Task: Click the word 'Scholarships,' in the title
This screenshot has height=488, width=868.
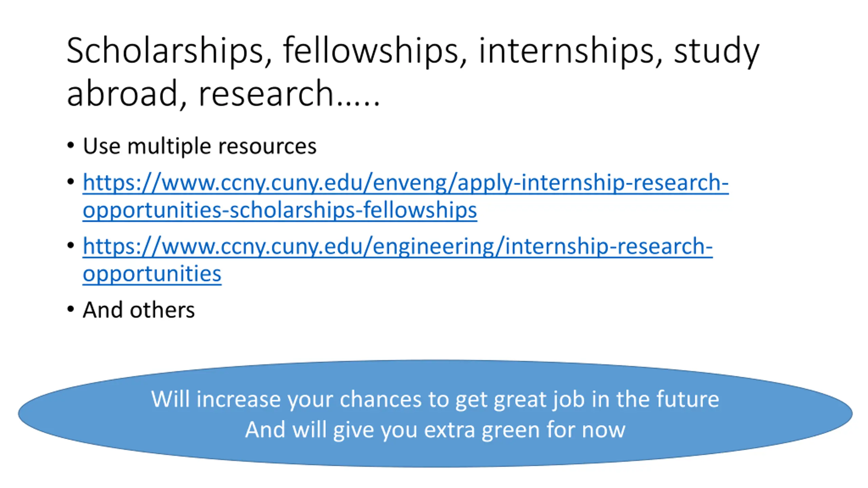Action: [169, 51]
